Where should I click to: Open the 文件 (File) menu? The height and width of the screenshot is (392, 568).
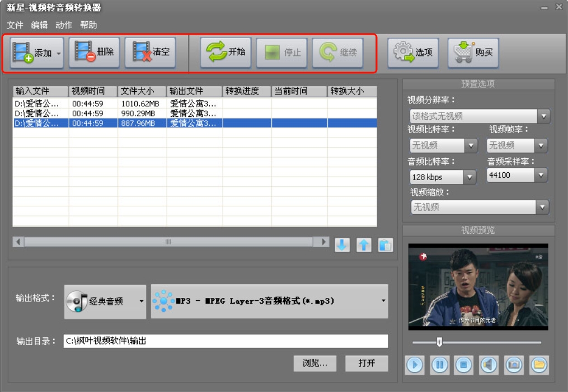coord(15,25)
